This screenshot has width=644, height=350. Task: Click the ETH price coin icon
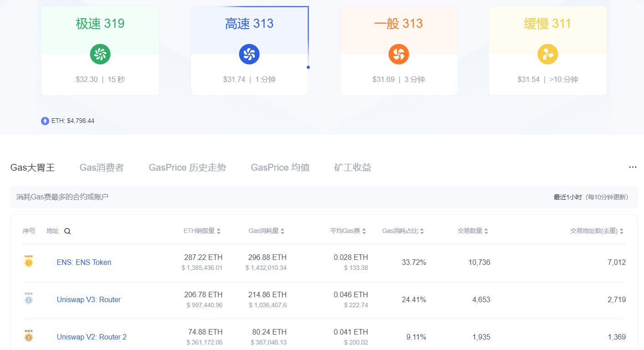(x=45, y=121)
